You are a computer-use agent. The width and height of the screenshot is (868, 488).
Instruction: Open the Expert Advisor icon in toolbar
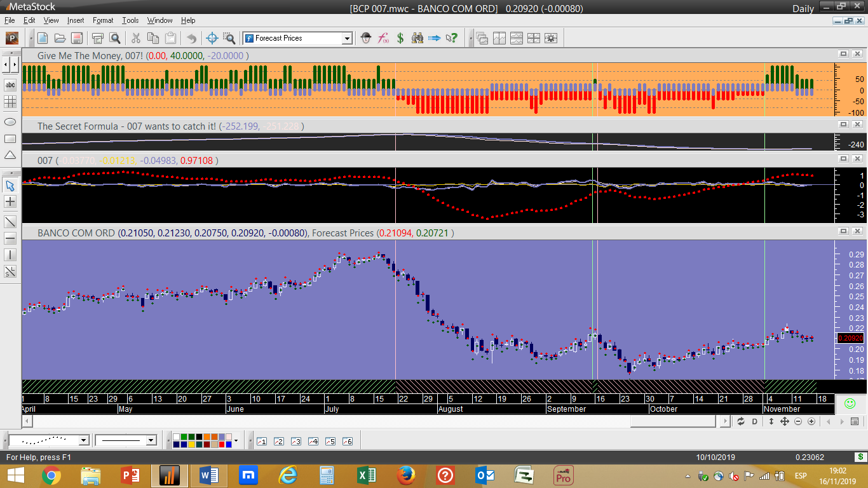pos(366,38)
